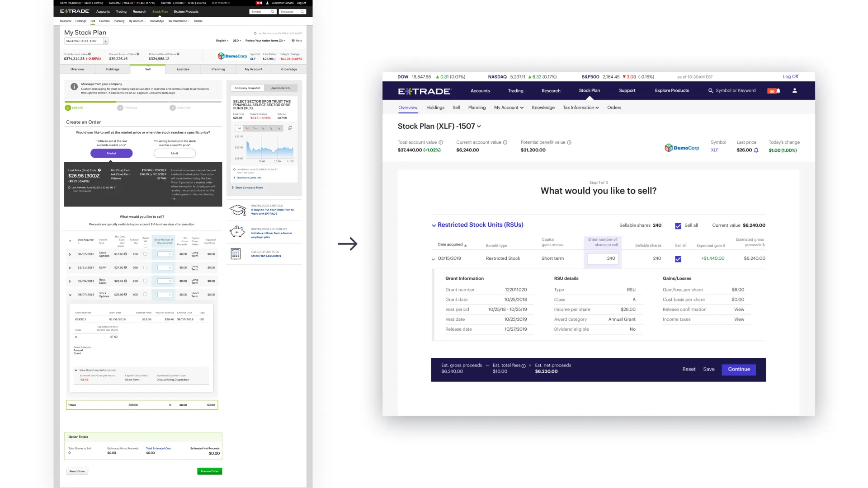The image size is (868, 488).
Task: Click the Log Off link
Action: click(790, 77)
